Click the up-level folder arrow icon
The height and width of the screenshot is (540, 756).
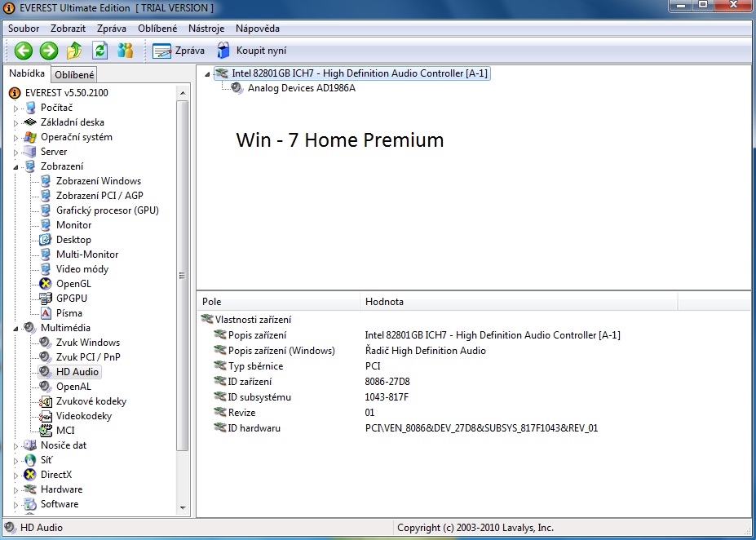click(x=73, y=51)
